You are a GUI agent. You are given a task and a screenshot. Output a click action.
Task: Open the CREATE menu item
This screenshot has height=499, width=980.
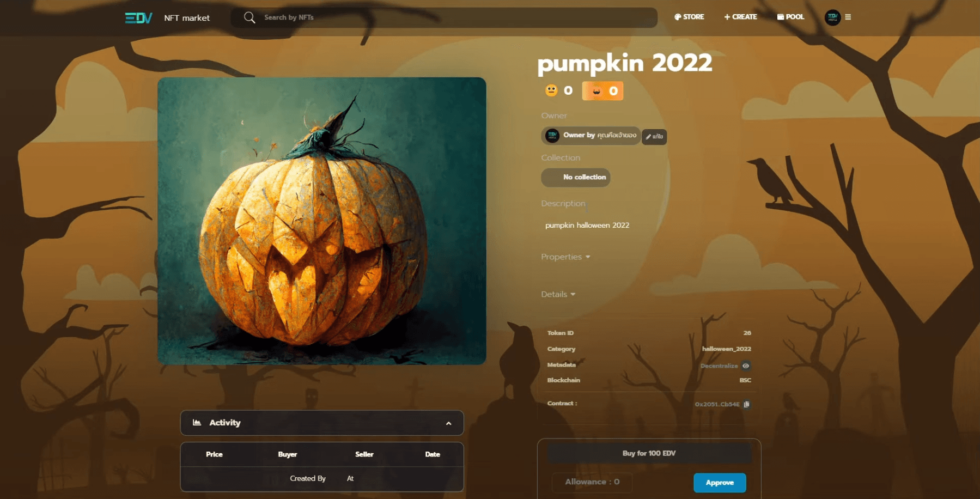tap(740, 17)
